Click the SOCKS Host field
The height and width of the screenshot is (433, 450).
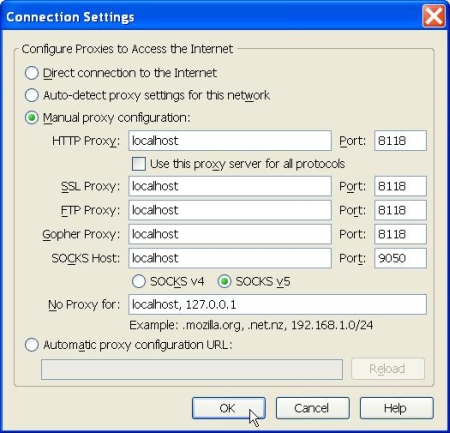230,258
